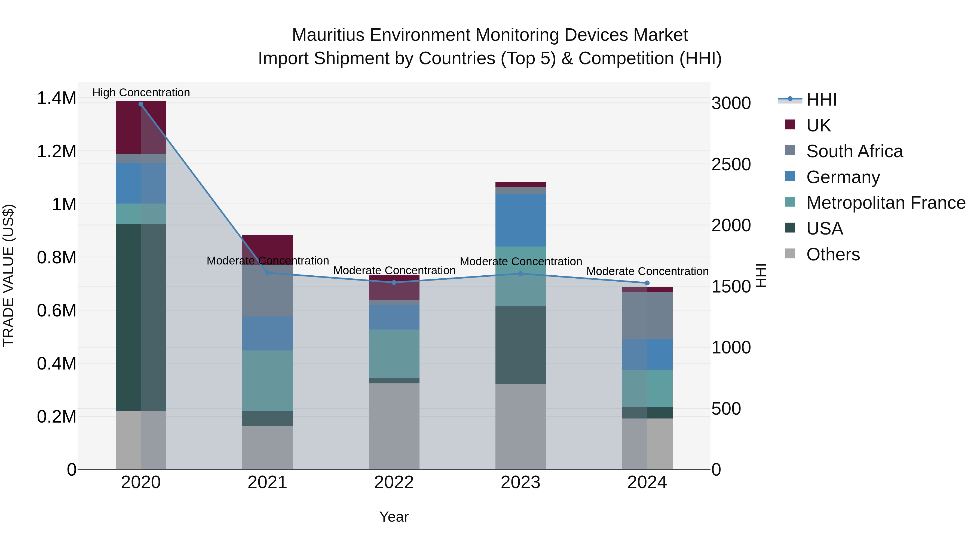This screenshot has width=980, height=551.
Task: Click Moderate Concentration label above 2024
Action: tap(648, 272)
